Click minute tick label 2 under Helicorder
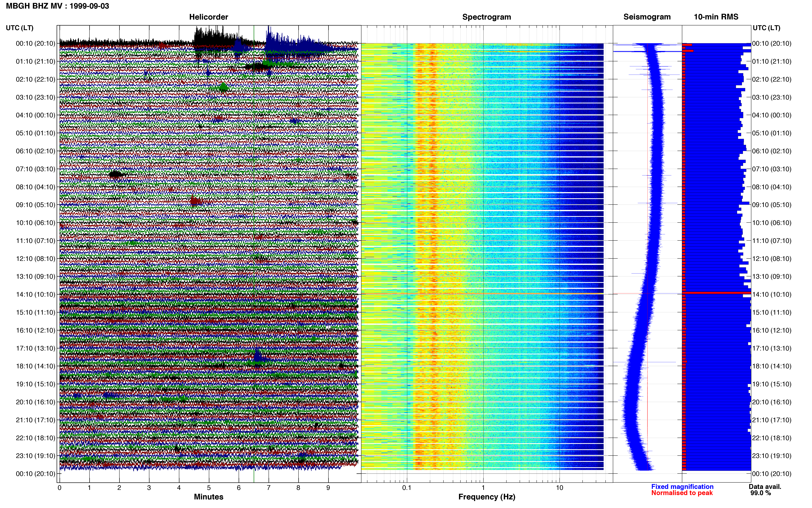812x508 pixels. [119, 487]
